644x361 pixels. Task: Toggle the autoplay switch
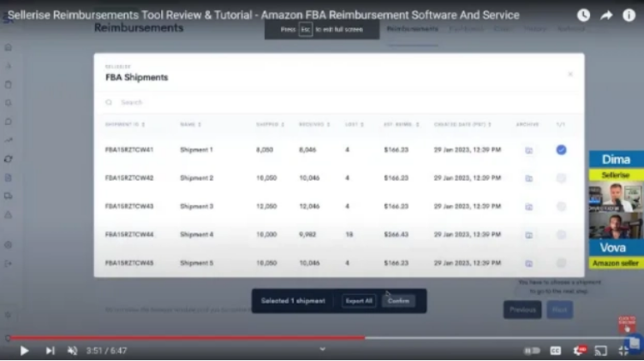point(533,351)
